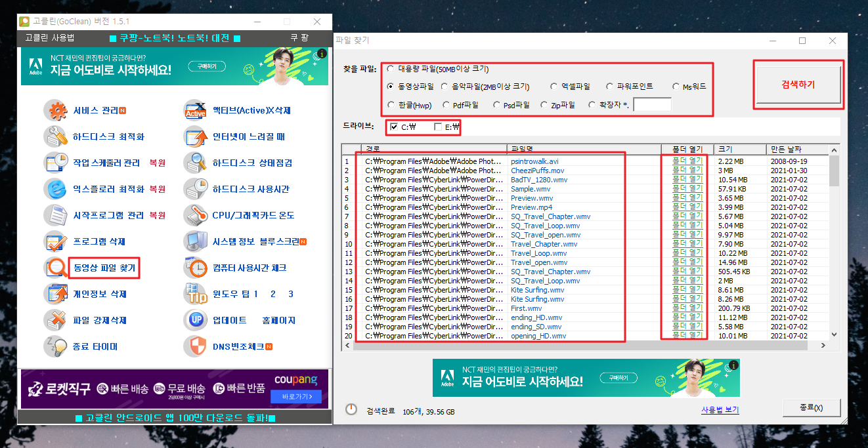Click the 하드디스크 상태점검 icon

196,163
